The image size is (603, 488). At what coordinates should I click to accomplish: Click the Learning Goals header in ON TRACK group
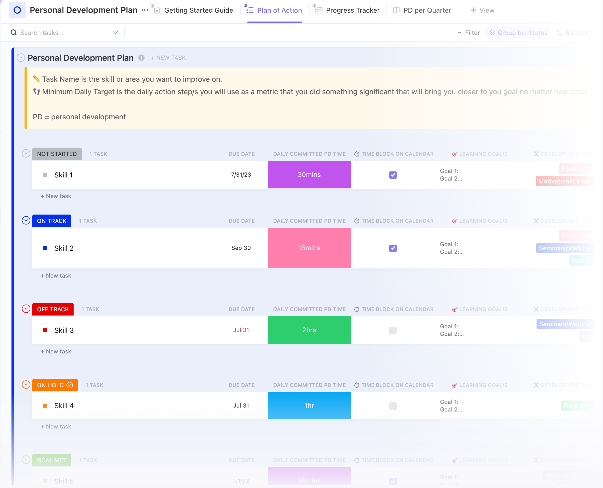tap(480, 221)
